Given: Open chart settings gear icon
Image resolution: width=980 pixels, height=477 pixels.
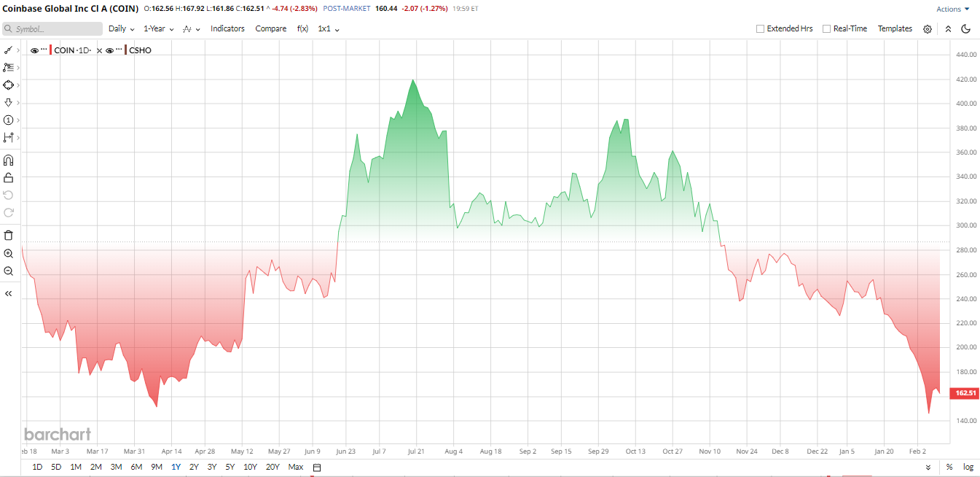Looking at the screenshot, I should point(928,29).
